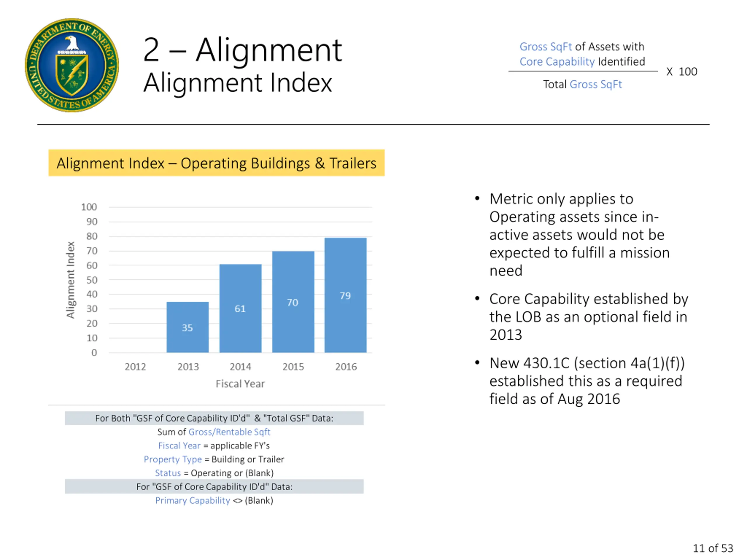This screenshot has width=747, height=560.
Task: Click the Property Type filter link
Action: click(x=172, y=459)
